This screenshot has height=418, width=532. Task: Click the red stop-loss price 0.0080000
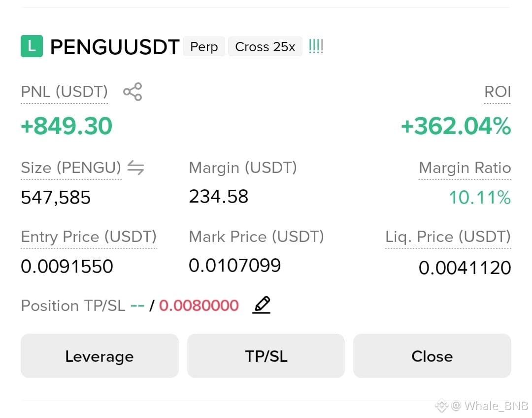coord(199,305)
